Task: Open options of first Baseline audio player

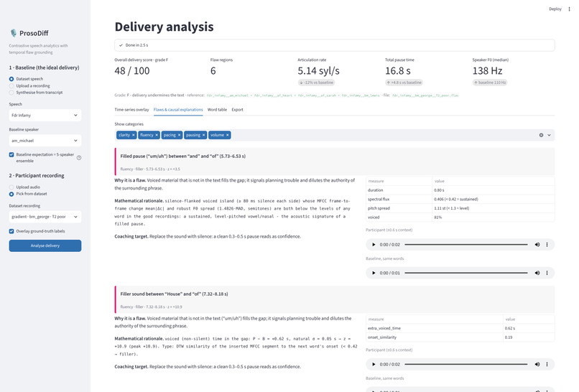Action: point(547,273)
